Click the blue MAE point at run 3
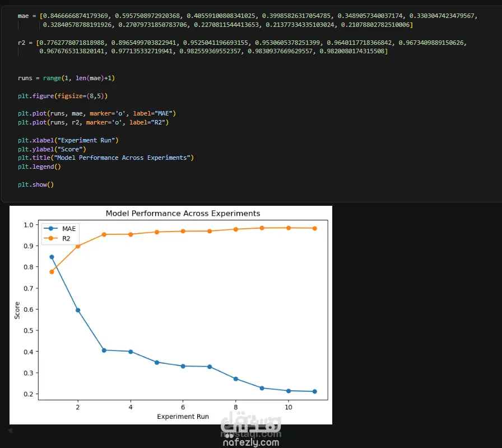 coord(104,350)
